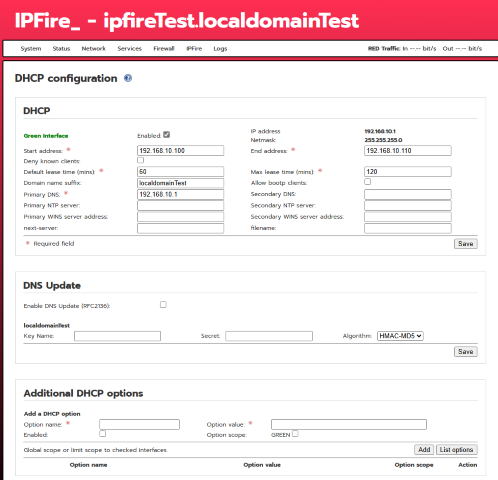Image resolution: width=498 pixels, height=480 pixels.
Task: Open the Firewall menu
Action: [164, 49]
